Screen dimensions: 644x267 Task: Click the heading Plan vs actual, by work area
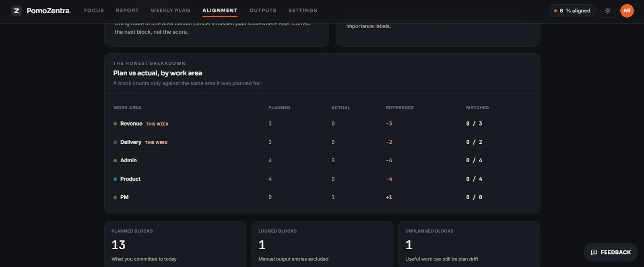point(157,73)
